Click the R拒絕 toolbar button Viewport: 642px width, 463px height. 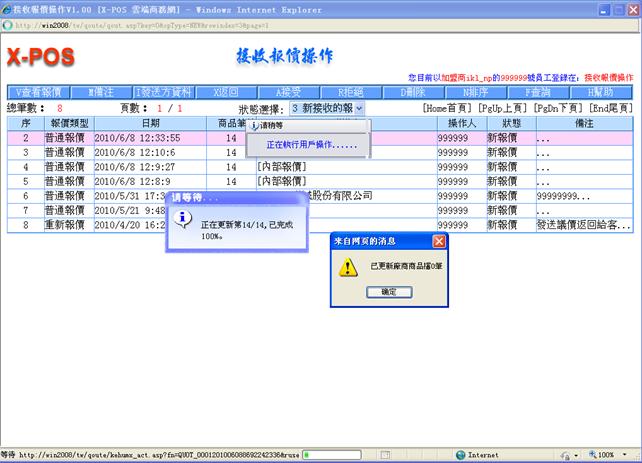tap(351, 91)
